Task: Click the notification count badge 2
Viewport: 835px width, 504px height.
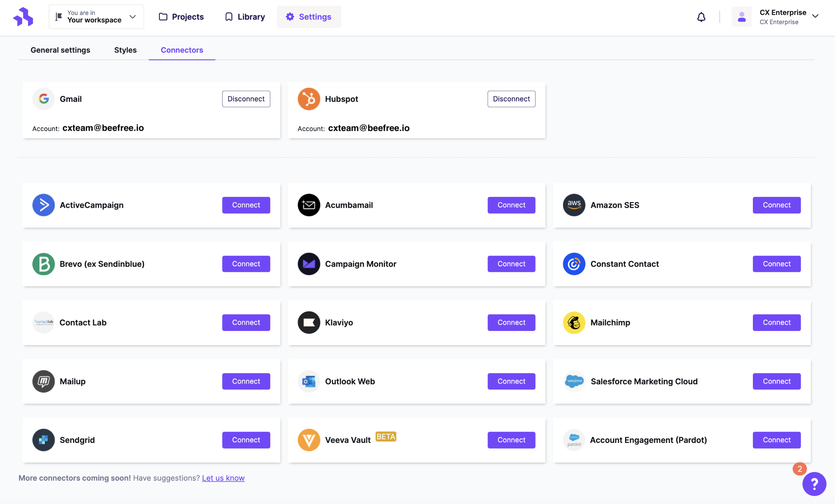Action: (x=799, y=469)
